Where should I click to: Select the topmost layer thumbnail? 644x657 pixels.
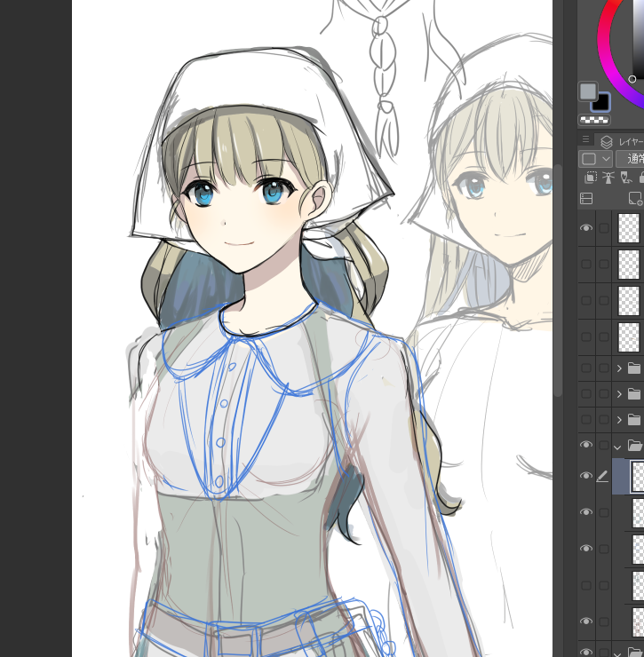(629, 228)
